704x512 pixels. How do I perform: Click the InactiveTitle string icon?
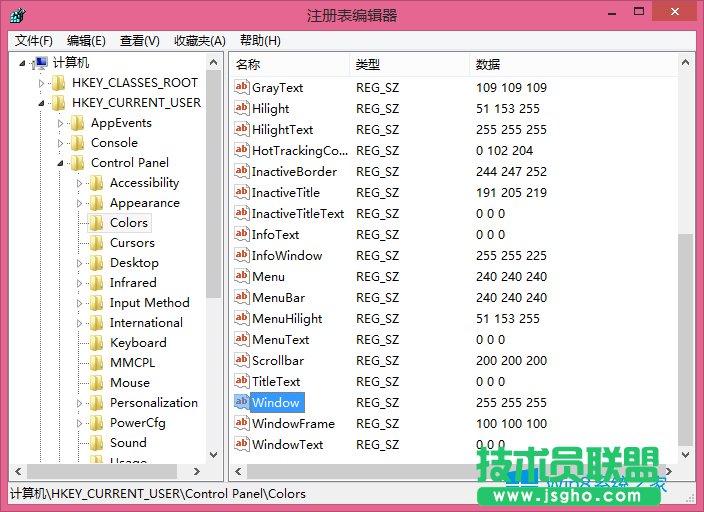click(242, 192)
